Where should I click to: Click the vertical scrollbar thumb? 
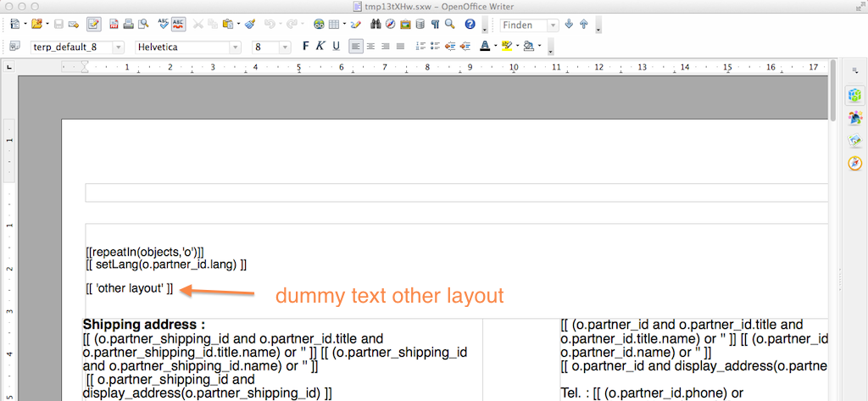(832, 90)
